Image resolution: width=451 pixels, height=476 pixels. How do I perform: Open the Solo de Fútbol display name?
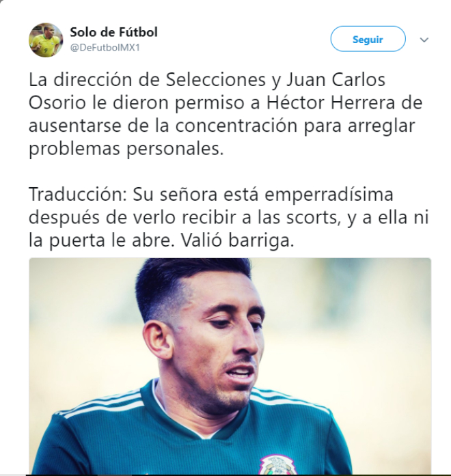click(114, 32)
